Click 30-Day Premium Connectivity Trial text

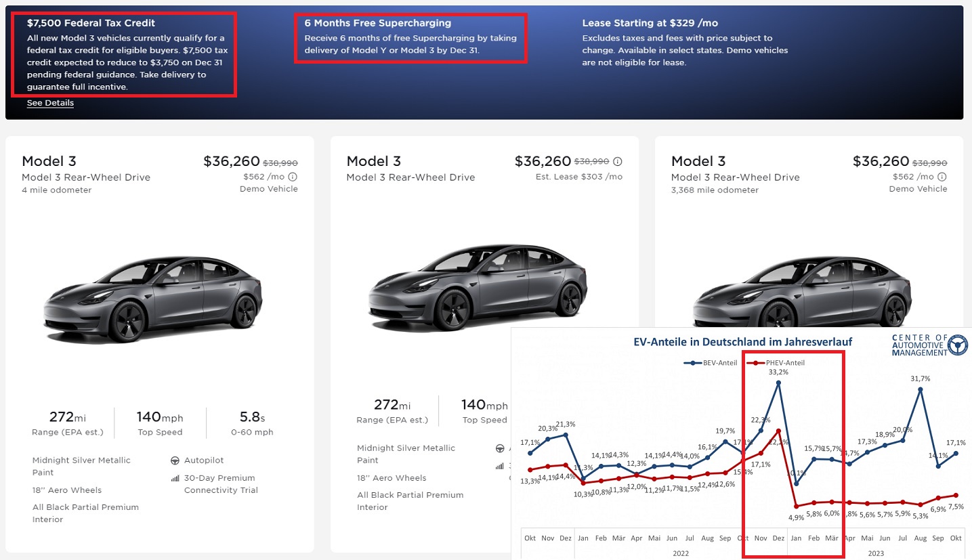point(221,484)
